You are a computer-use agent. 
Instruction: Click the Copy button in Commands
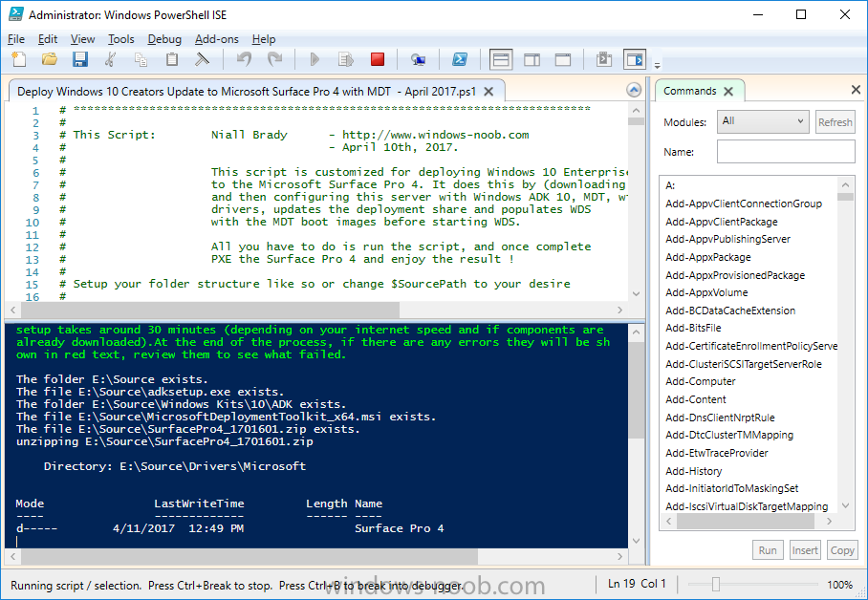pyautogui.click(x=842, y=550)
